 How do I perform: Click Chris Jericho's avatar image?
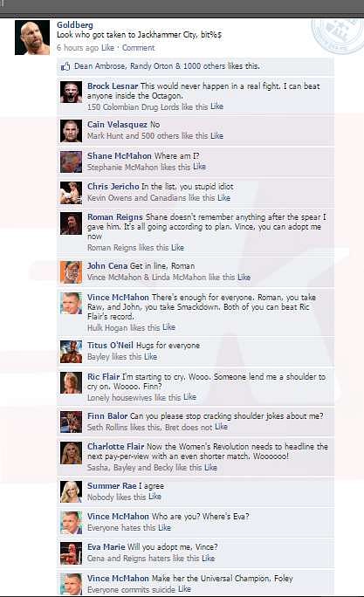(71, 193)
